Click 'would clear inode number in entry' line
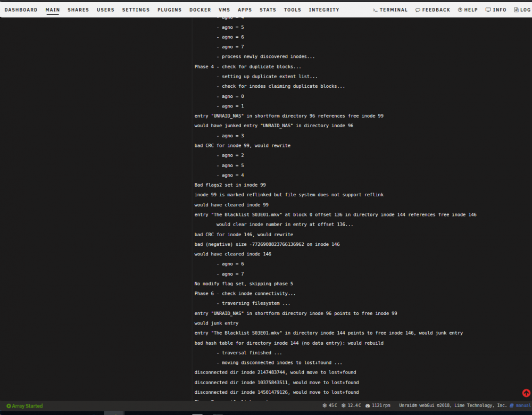 coord(285,225)
